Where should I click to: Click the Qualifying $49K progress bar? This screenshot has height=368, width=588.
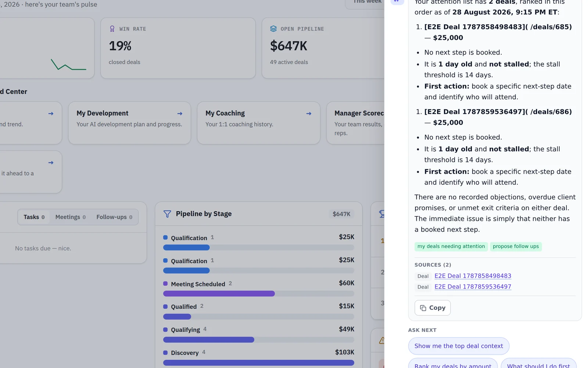(259, 340)
